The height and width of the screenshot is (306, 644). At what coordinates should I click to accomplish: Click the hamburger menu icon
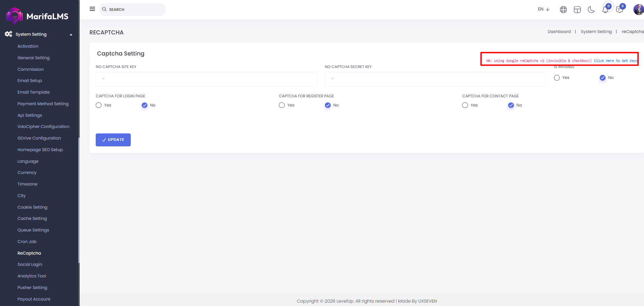[92, 9]
